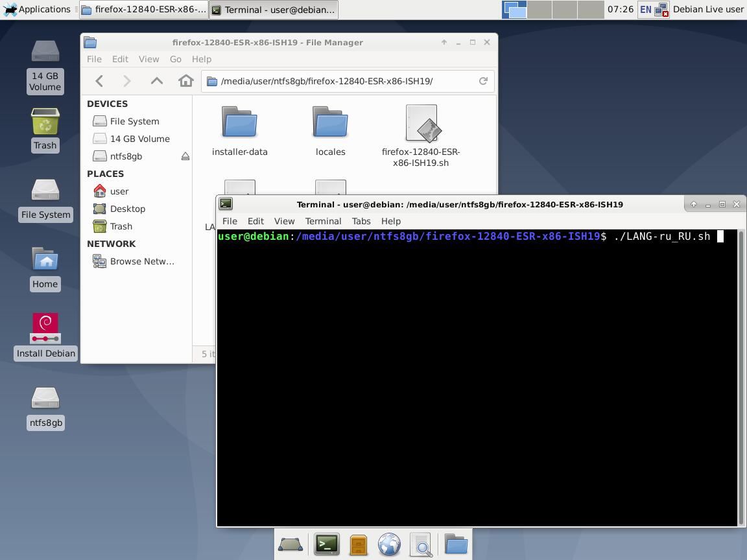This screenshot has height=560, width=747.
Task: Reload the current folder location
Action: click(x=483, y=81)
